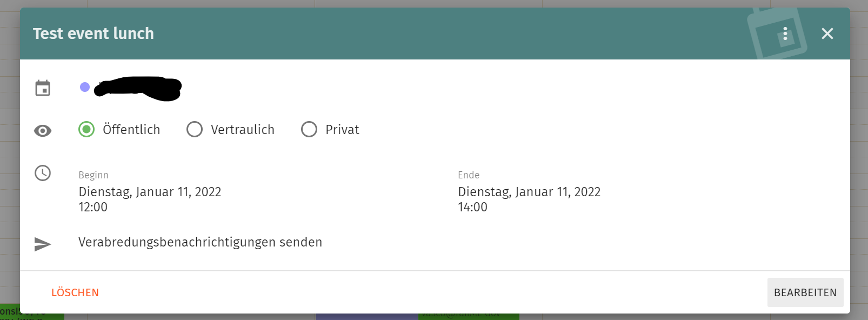Choose the Privat visibility option
Viewport: 868px width, 320px height.
(x=309, y=130)
